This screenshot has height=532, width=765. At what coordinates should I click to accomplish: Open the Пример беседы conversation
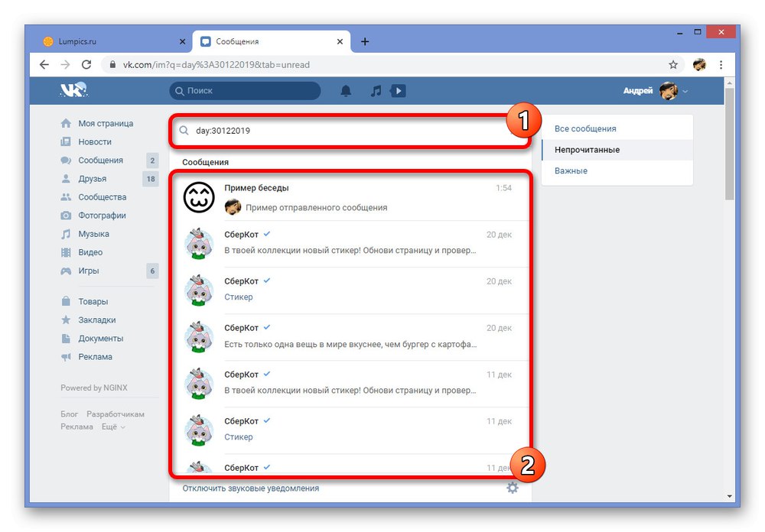click(x=350, y=197)
